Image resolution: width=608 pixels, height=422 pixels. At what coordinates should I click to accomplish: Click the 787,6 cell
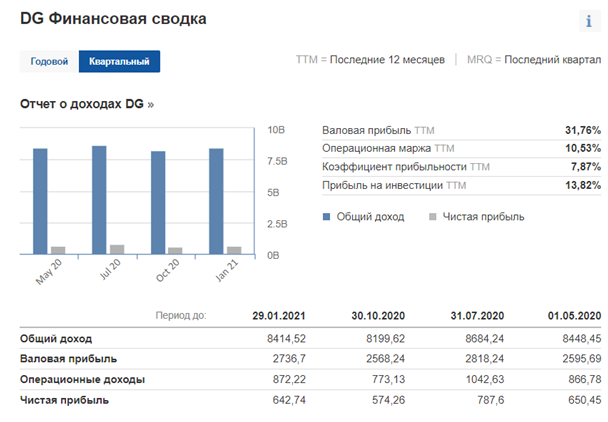pos(491,400)
